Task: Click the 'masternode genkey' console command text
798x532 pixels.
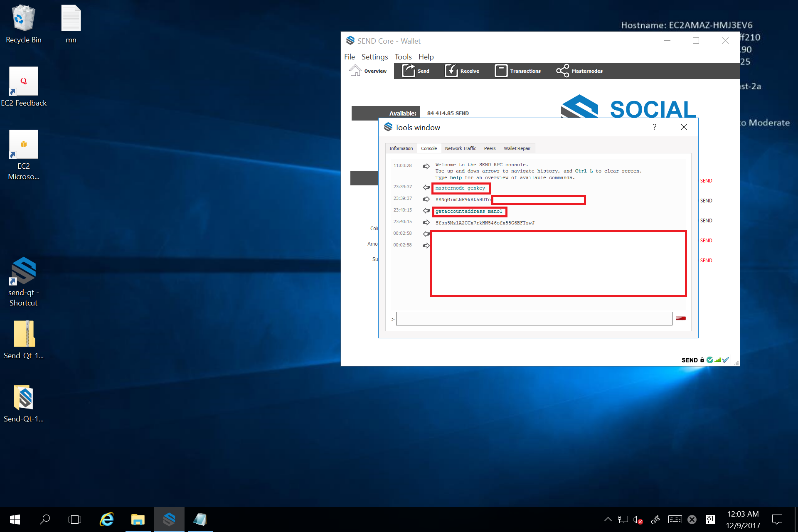Action: coord(460,188)
